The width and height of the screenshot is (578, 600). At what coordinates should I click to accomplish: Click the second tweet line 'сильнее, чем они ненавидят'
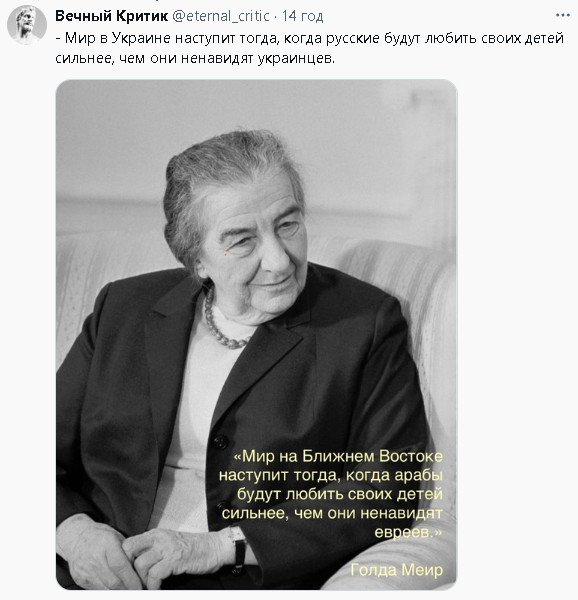pos(195,58)
